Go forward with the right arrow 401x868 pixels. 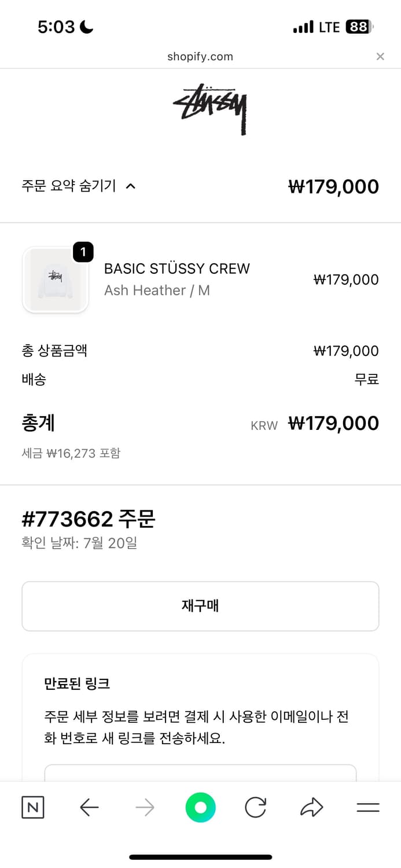point(145,807)
